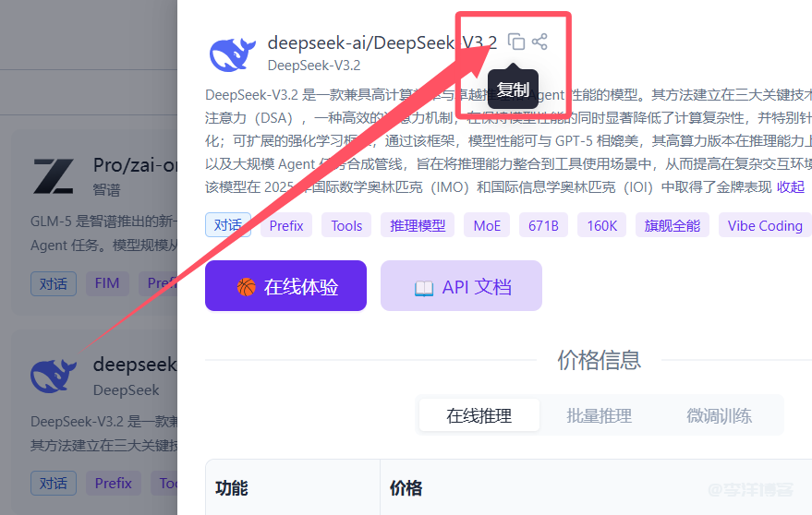Select the Vibe Coding tag
The height and width of the screenshot is (515, 812).
pyautogui.click(x=765, y=225)
